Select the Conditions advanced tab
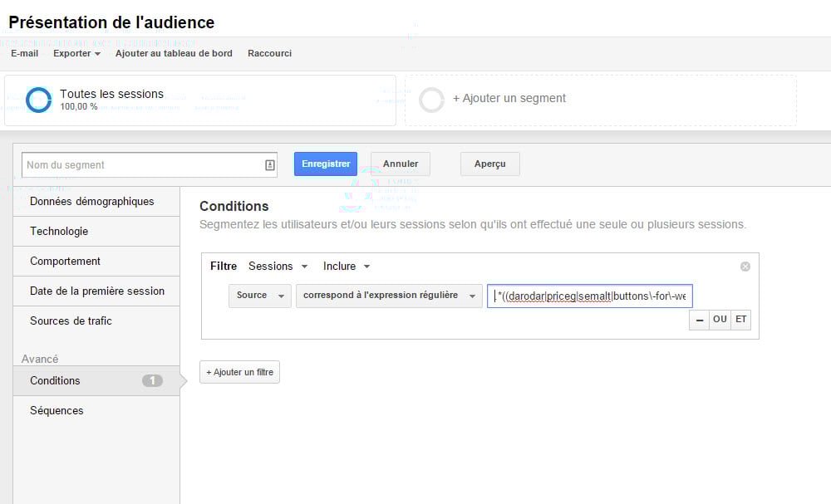831x504 pixels. click(x=96, y=380)
